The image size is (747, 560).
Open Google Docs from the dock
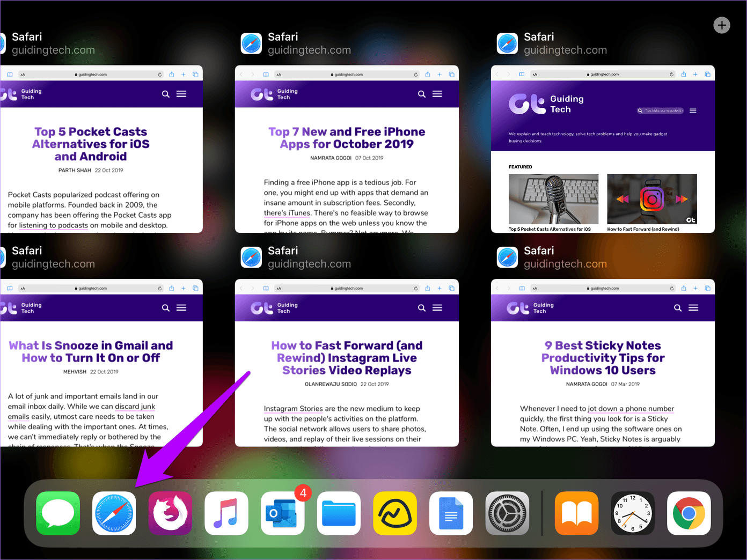pyautogui.click(x=451, y=513)
